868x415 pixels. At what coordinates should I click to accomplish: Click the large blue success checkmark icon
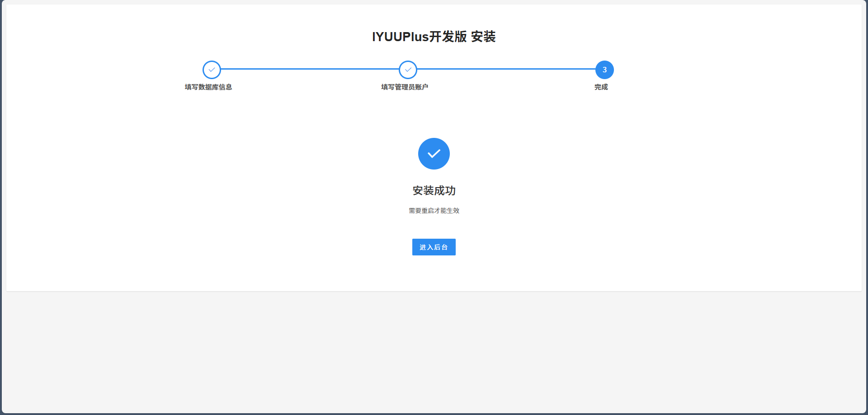coord(434,154)
